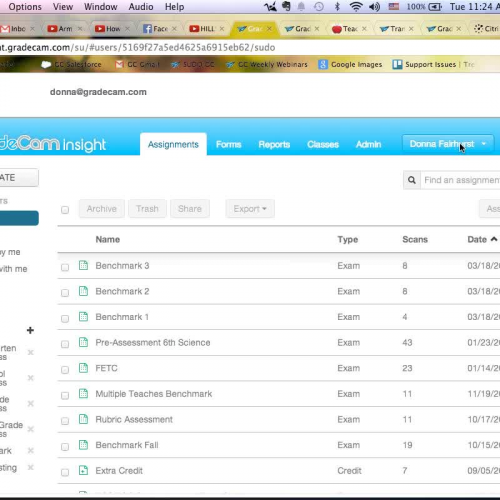The width and height of the screenshot is (500, 500).
Task: Open the SUDO GC bookmark
Action: click(x=193, y=64)
